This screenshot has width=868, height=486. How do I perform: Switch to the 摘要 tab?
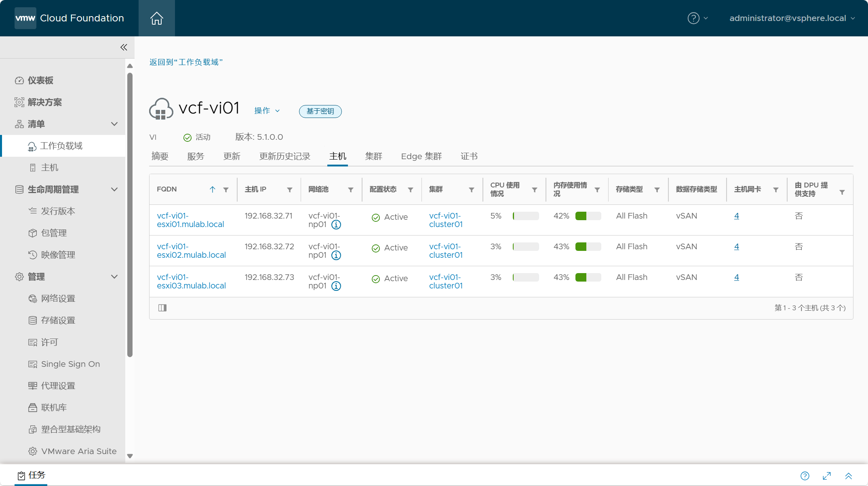(x=159, y=156)
